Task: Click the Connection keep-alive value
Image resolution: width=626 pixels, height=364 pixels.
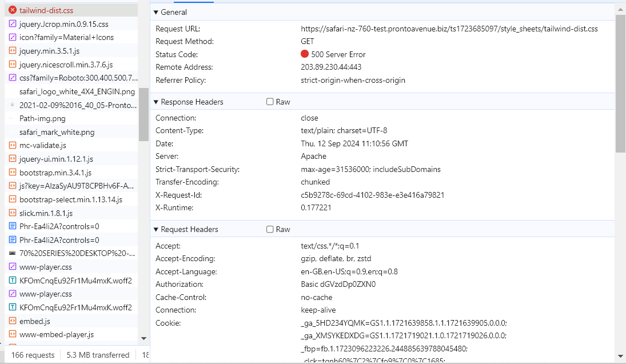Action: [x=318, y=310]
